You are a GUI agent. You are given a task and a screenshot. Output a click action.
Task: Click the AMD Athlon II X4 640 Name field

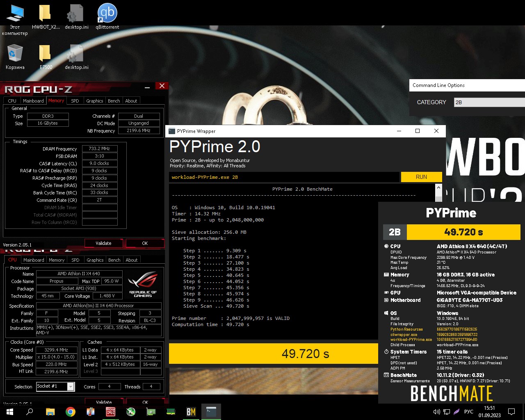pyautogui.click(x=79, y=274)
